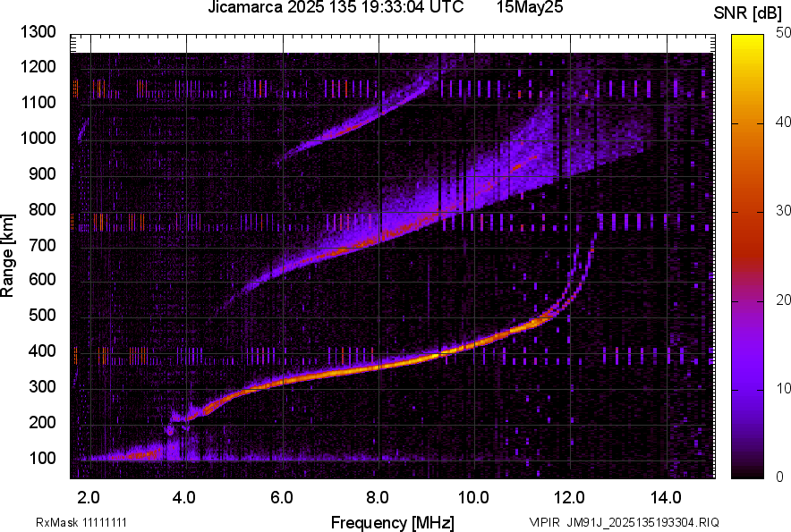Click frequency tick label '8.0'
Screen dimensions: 791x532
pyautogui.click(x=378, y=498)
